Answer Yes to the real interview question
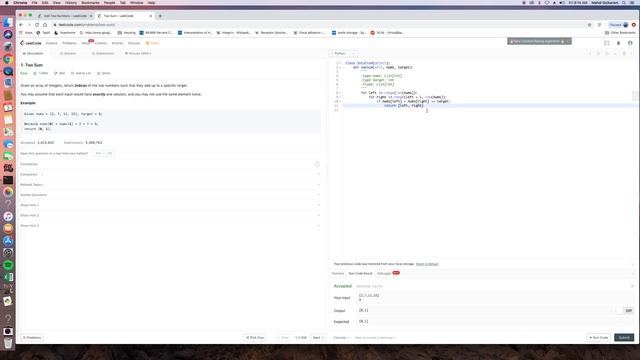 [x=98, y=153]
